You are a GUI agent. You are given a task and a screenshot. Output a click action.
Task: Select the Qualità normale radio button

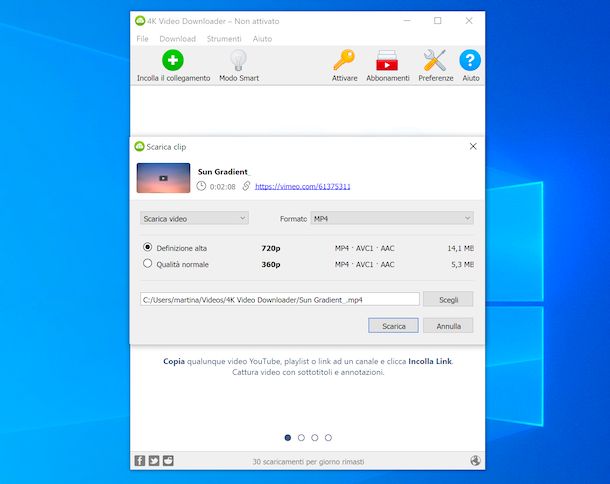tap(147, 263)
